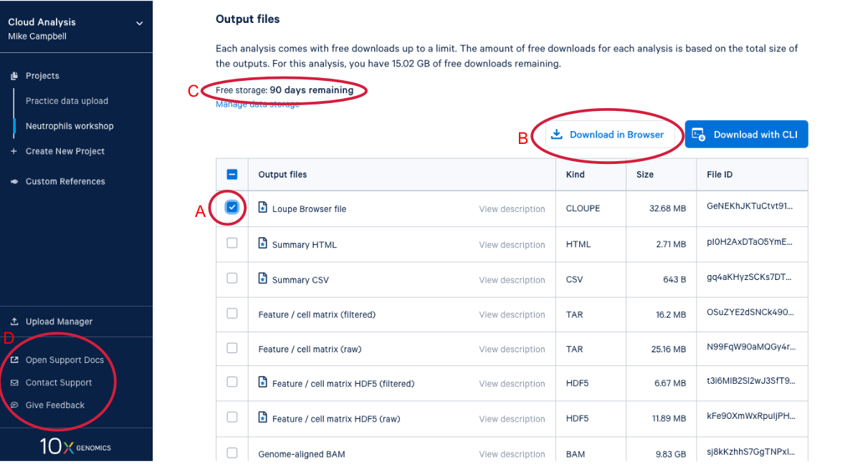Screen dimensions: 868x464
Task: Click the File ID column header
Action: (719, 175)
